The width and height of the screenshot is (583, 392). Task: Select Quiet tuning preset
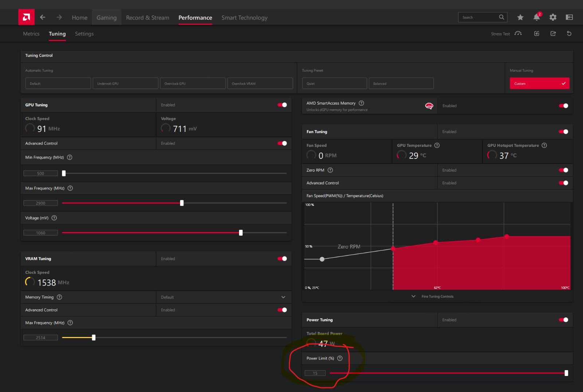334,83
